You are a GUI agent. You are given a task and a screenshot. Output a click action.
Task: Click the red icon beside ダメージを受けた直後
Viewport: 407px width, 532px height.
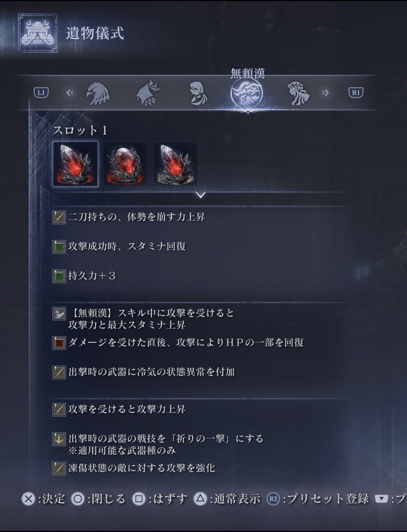59,343
